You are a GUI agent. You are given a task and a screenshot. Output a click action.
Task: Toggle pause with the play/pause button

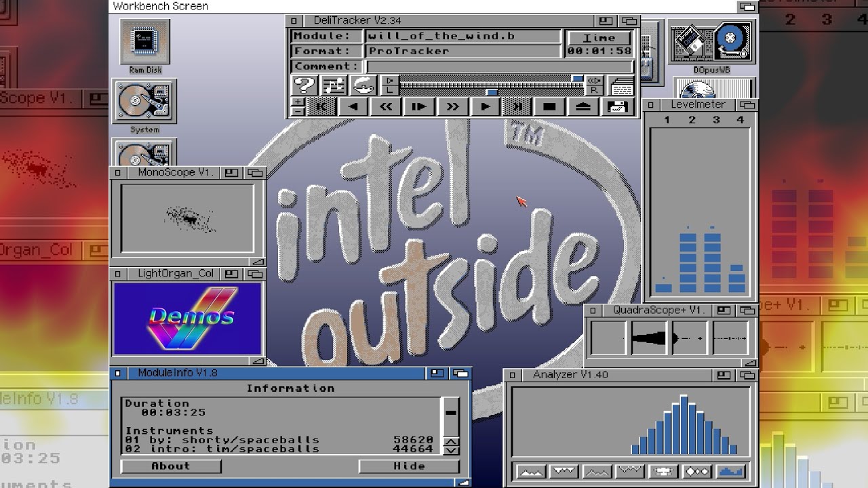tap(419, 106)
